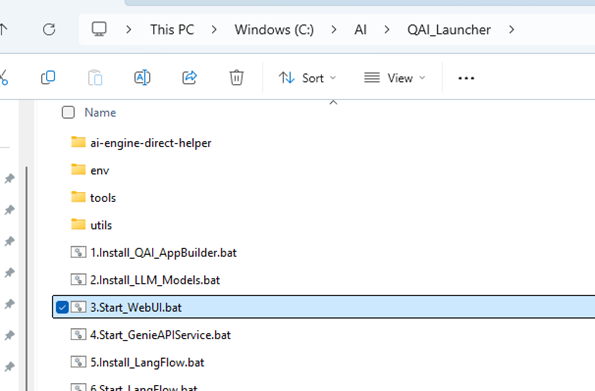Click the Rename icon in toolbar
The width and height of the screenshot is (595, 391).
point(142,77)
